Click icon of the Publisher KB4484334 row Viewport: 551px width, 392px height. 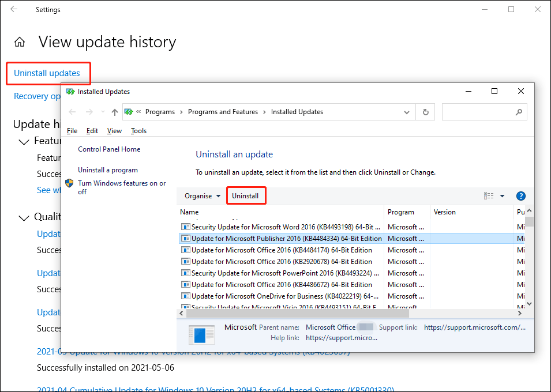[186, 239]
